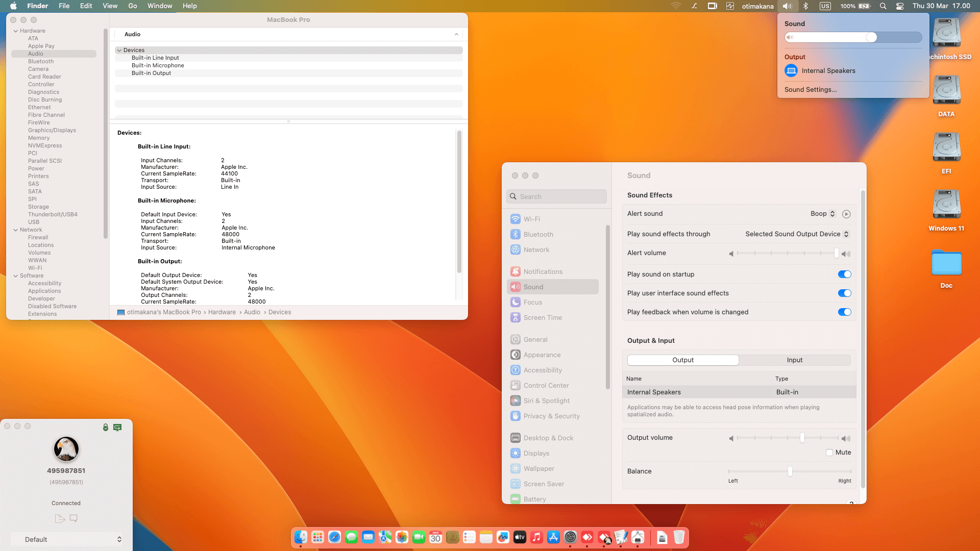
Task: Select Bluetooth in the System Settings sidebar
Action: (x=538, y=234)
